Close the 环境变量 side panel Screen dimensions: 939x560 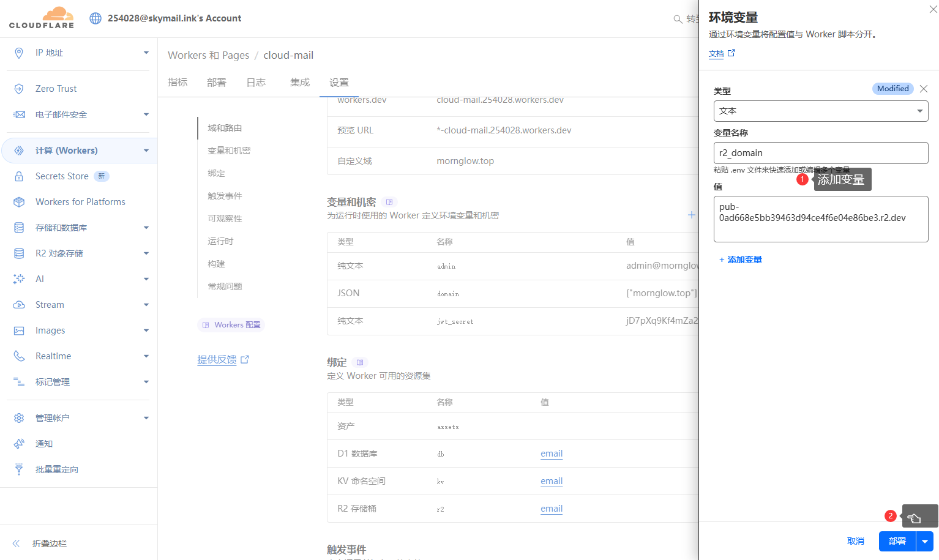(x=933, y=9)
